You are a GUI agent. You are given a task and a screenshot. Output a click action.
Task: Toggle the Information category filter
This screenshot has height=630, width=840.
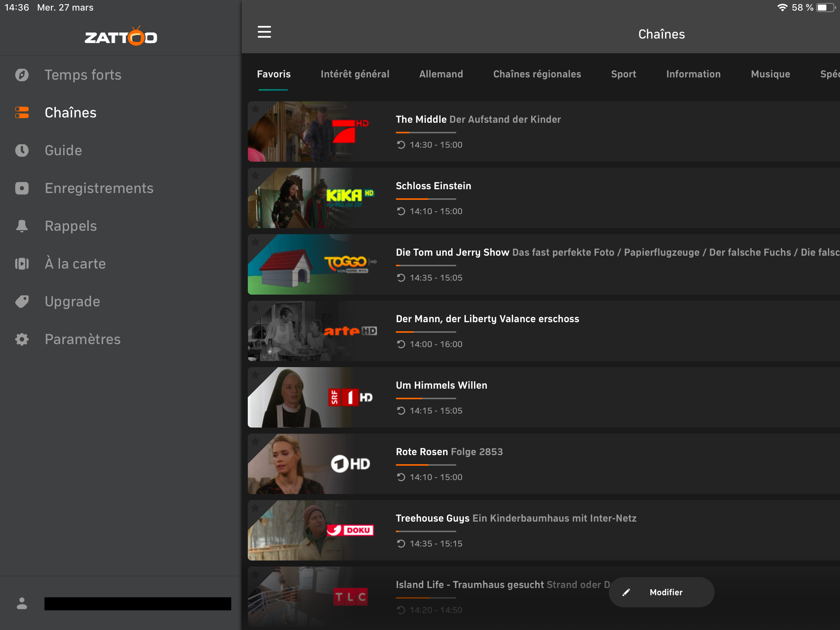[x=694, y=74]
